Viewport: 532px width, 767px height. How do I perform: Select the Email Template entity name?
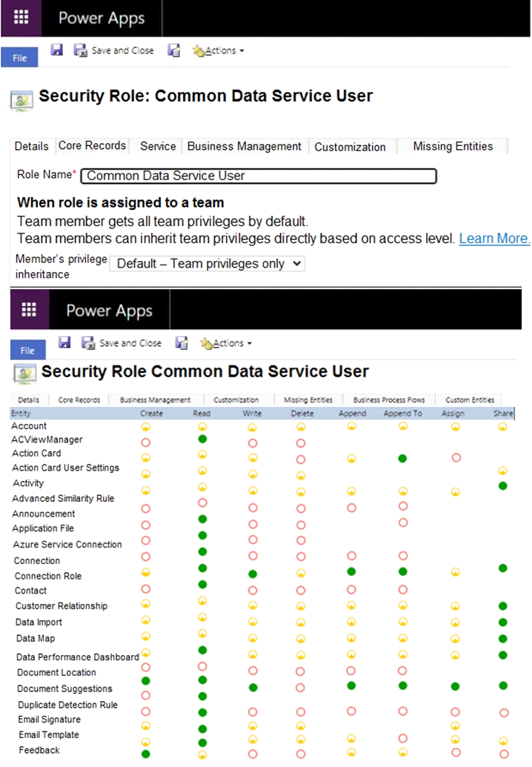coord(49,734)
